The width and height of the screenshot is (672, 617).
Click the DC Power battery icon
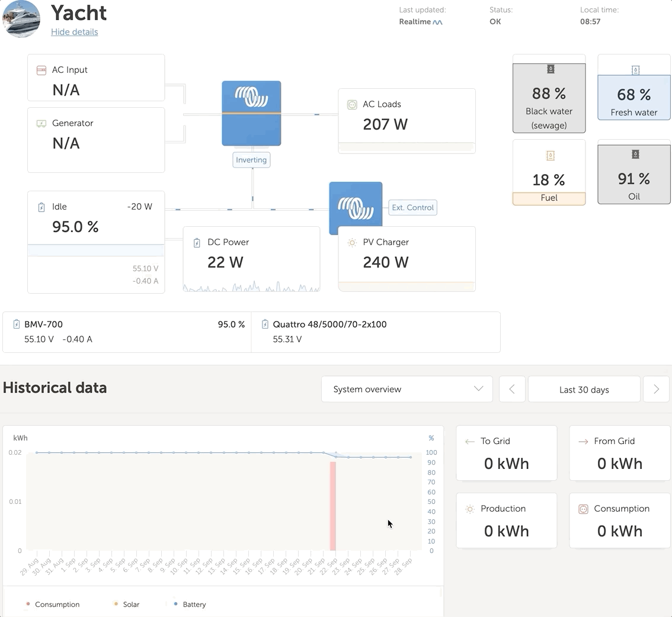click(x=197, y=242)
